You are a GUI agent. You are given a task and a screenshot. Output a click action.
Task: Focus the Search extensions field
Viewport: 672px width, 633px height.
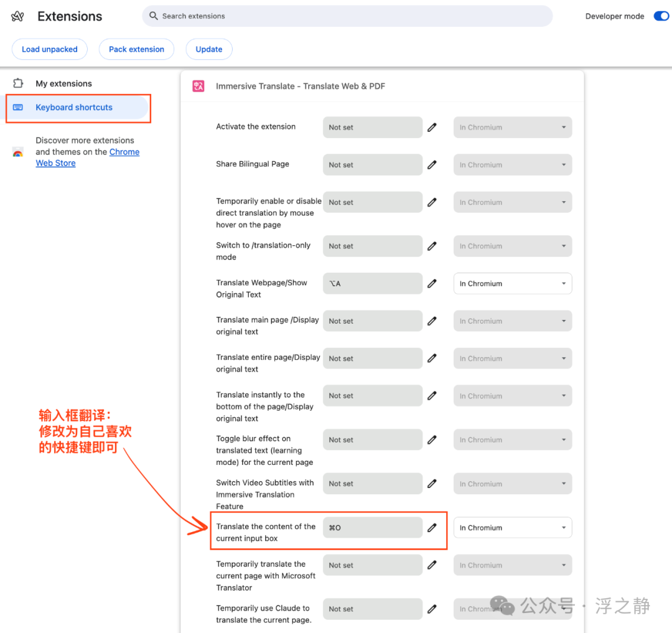pyautogui.click(x=347, y=16)
